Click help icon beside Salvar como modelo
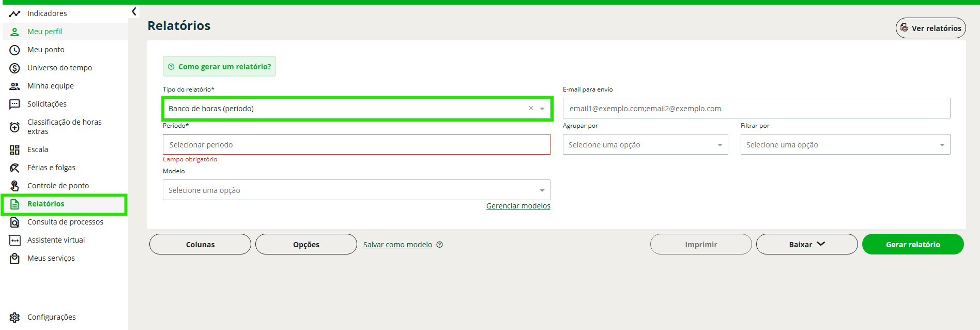980x330 pixels. click(440, 245)
